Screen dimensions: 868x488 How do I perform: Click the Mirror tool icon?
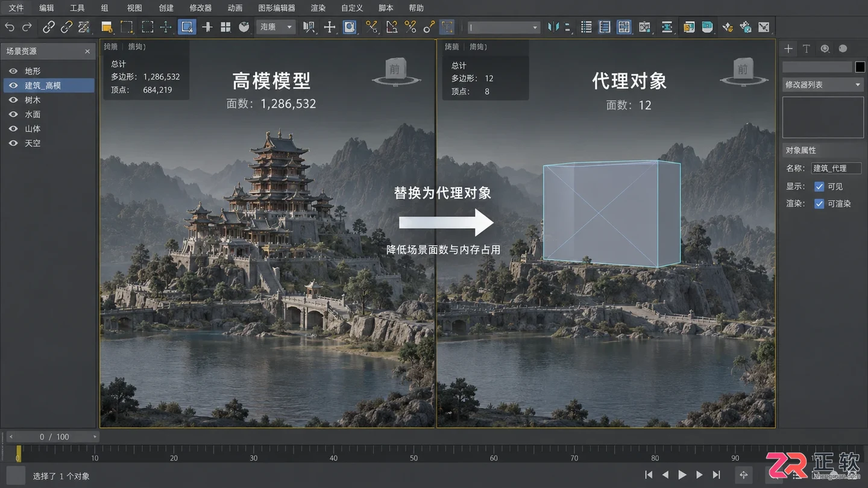pos(553,27)
